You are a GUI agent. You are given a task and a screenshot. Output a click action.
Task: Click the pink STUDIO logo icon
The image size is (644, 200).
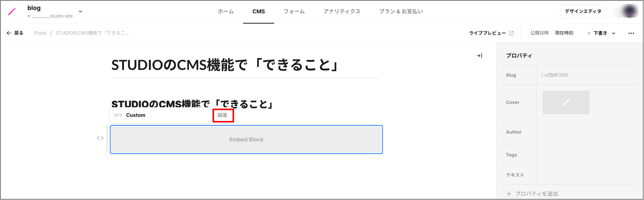(x=12, y=11)
